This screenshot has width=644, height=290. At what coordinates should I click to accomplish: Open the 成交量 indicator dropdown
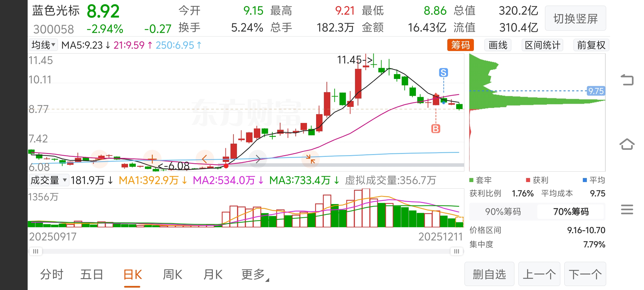[49, 180]
